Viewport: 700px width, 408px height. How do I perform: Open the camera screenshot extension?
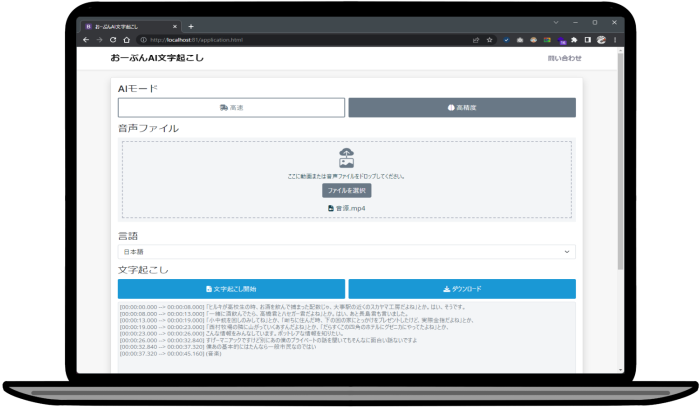coord(520,40)
